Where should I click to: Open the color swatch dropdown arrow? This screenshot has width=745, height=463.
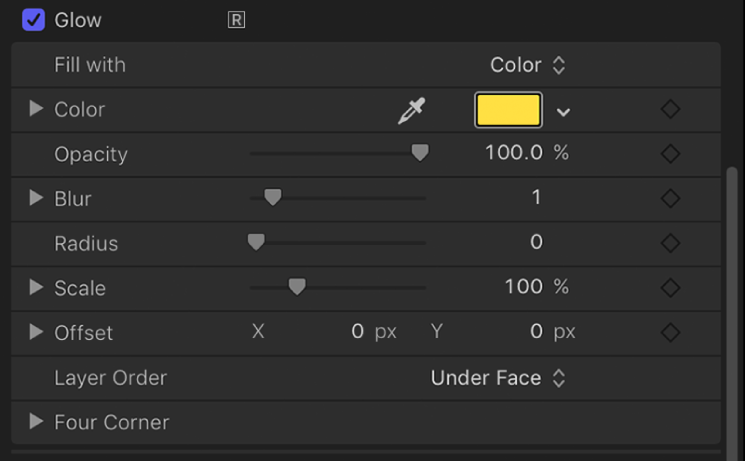tap(564, 111)
